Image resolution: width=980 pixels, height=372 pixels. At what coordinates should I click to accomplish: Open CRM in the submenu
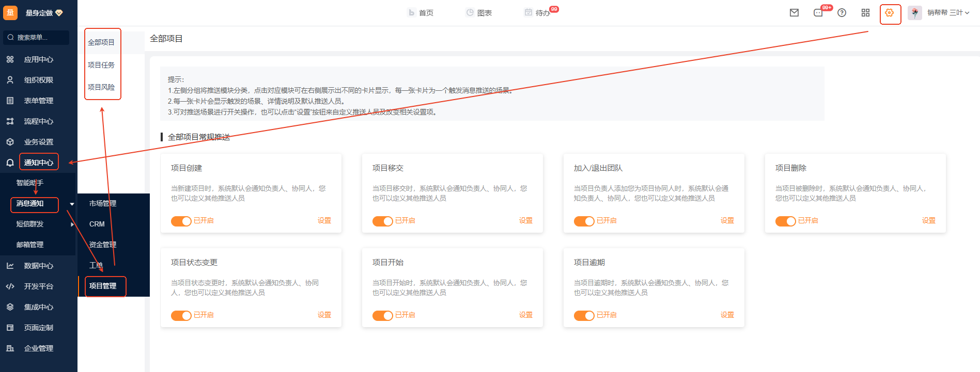(97, 224)
